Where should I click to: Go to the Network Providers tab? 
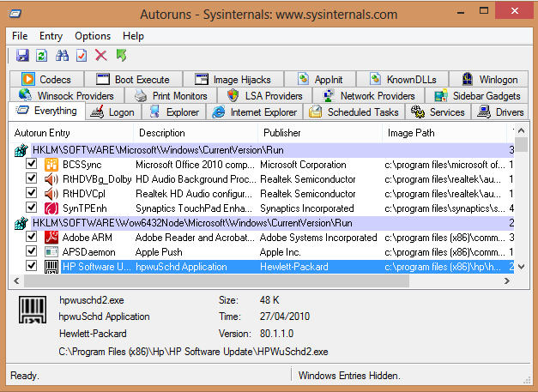pos(368,95)
